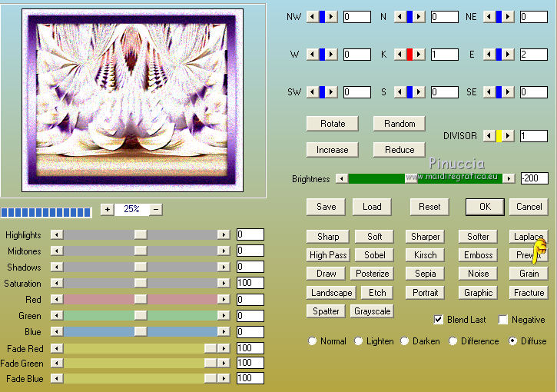Select Normal blend mode
Viewport: 557px width, 392px height.
312,341
